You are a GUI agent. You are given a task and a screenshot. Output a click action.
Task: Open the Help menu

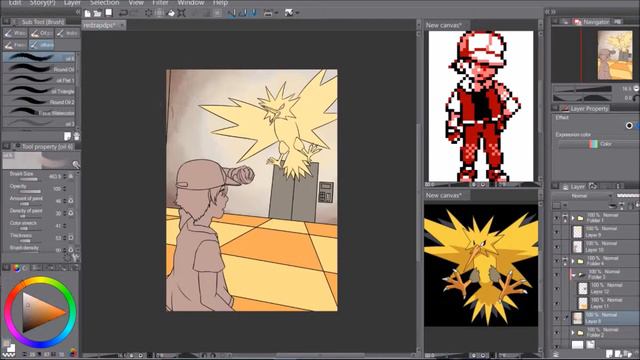[220, 3]
